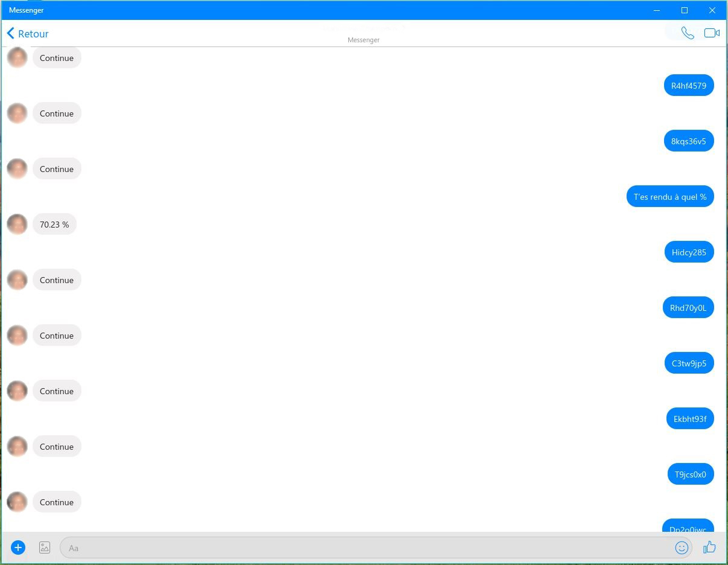This screenshot has height=565, width=728.
Task: Select the message Rhd70y0L
Action: [688, 308]
